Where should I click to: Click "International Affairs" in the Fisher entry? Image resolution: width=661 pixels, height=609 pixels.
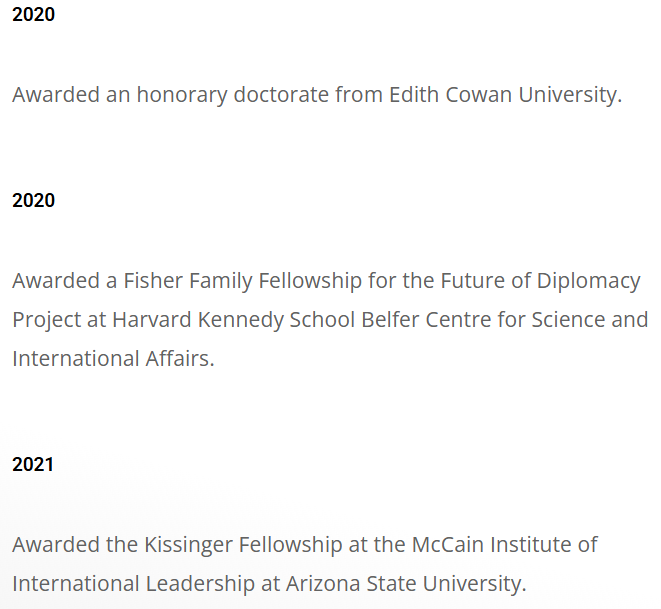click(x=111, y=358)
